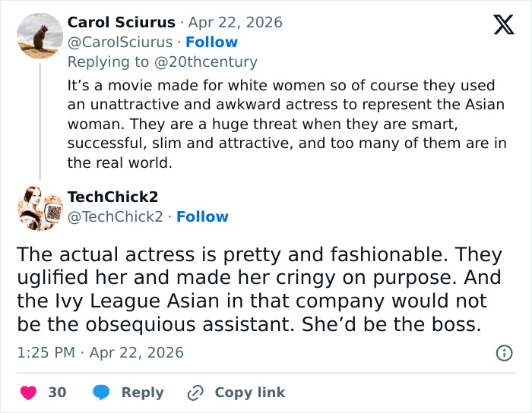This screenshot has width=532, height=413.
Task: Open Carol Sciurus's squirrel avatar
Action: pos(40,36)
